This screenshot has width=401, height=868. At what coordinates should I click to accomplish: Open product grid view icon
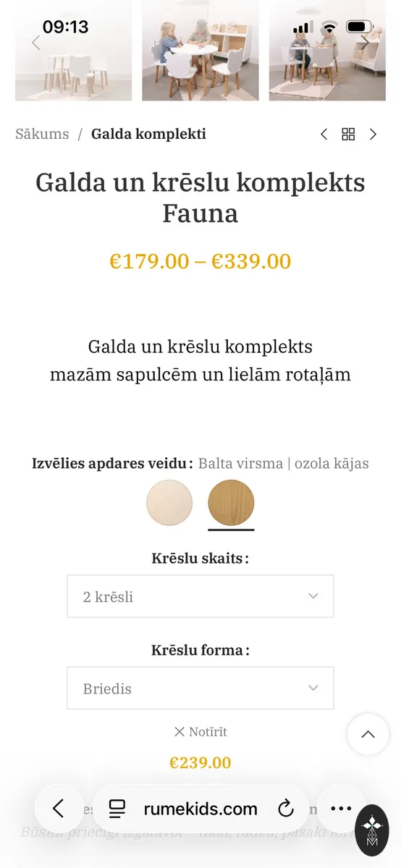[348, 134]
